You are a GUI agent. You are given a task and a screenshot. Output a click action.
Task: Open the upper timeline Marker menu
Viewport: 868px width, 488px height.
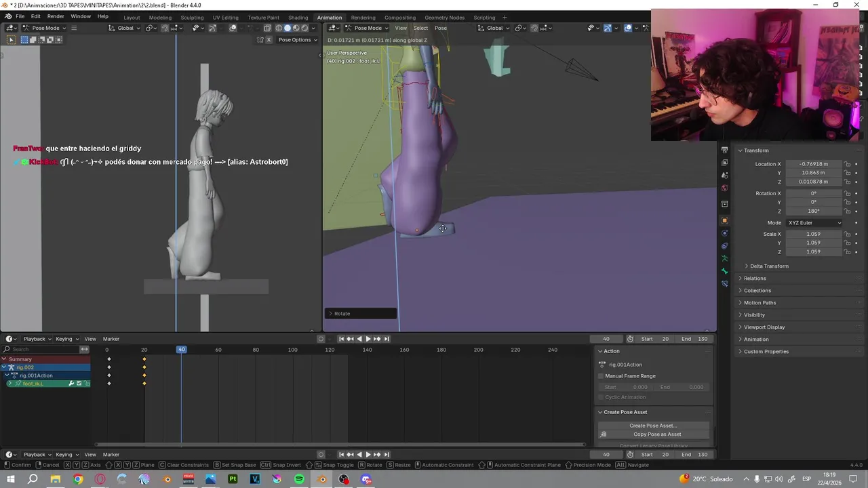pos(111,339)
